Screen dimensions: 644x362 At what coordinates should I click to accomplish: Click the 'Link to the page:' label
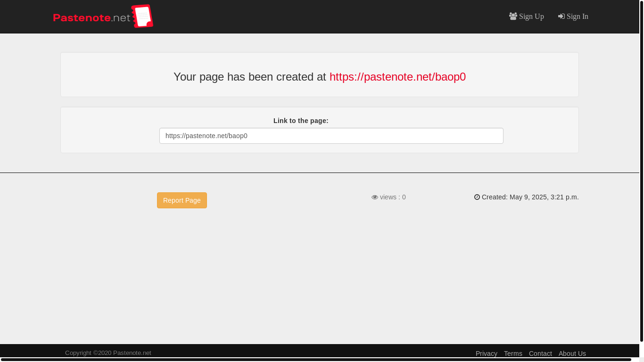click(301, 121)
